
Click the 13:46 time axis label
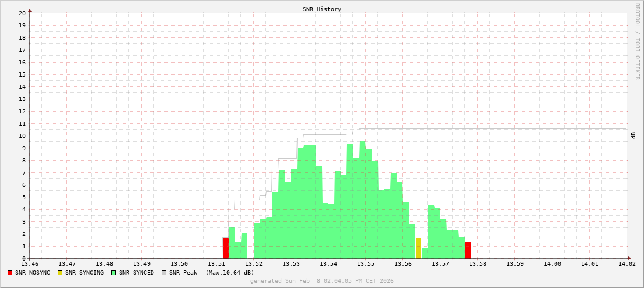pyautogui.click(x=30, y=264)
